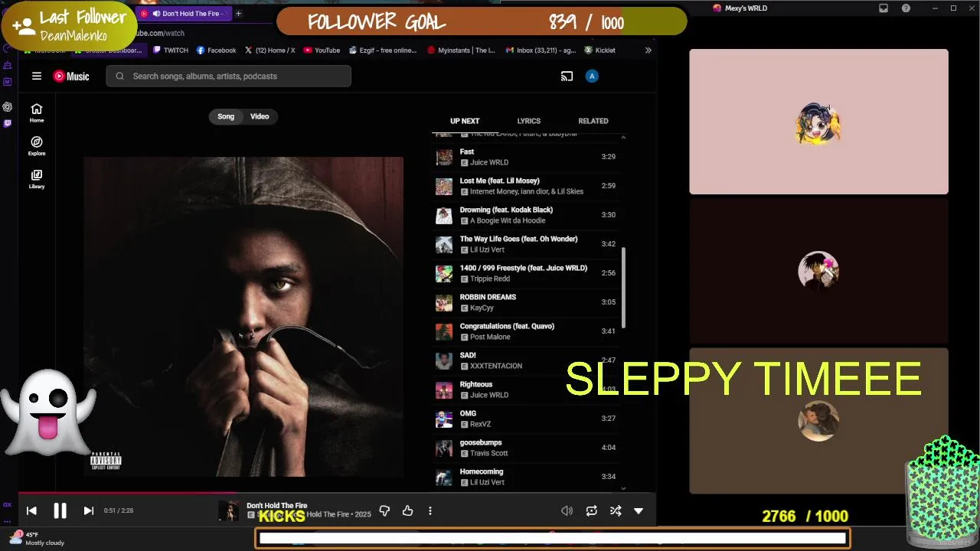Click the queue list scrollbar

tap(623, 287)
